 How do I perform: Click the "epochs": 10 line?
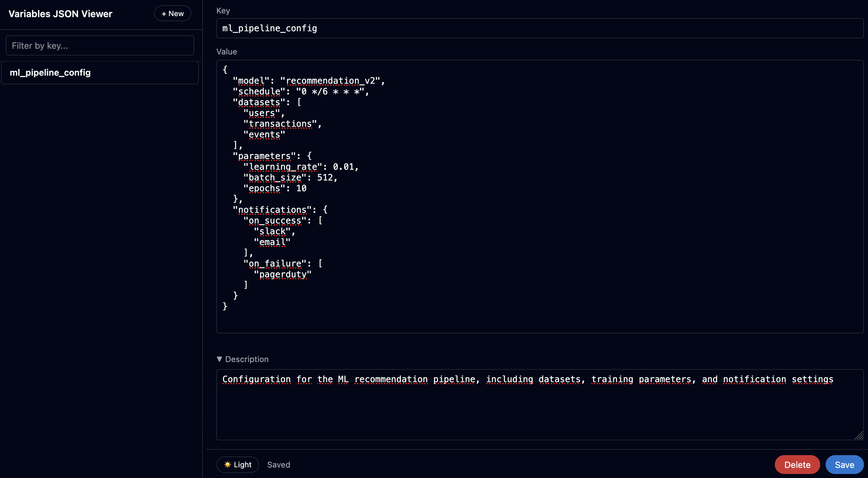point(275,189)
